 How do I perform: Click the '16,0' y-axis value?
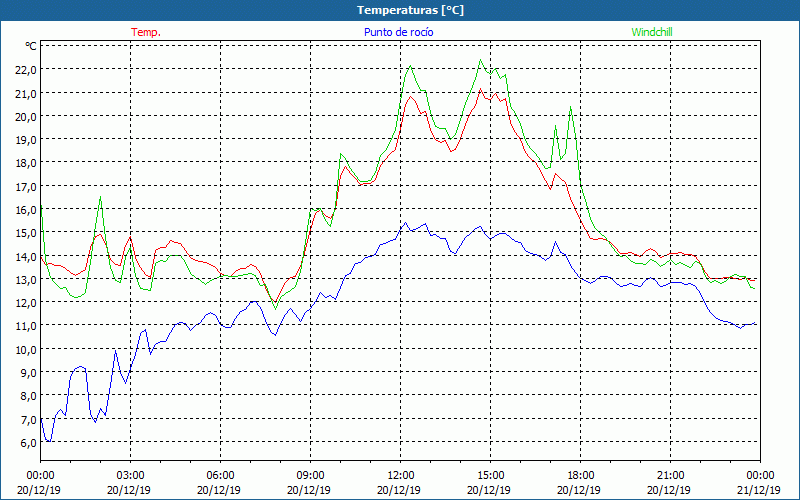(x=26, y=210)
